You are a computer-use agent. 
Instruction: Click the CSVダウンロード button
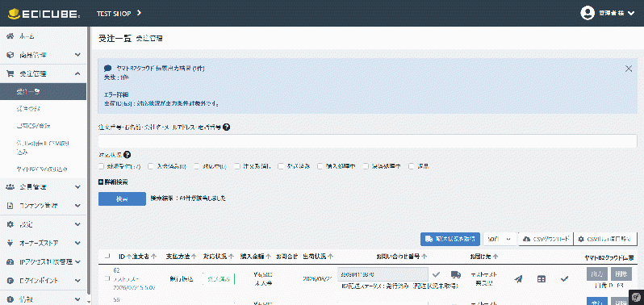[546, 240]
